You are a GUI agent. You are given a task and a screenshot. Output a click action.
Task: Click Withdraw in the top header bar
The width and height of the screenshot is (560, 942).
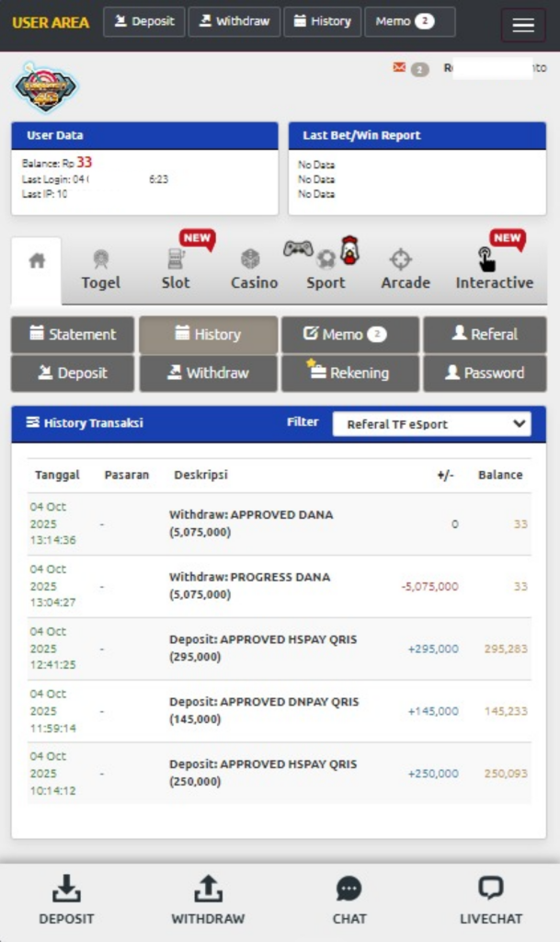click(x=234, y=21)
